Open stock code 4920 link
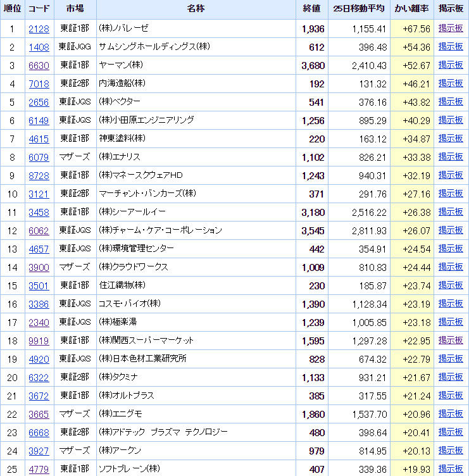 (39, 360)
